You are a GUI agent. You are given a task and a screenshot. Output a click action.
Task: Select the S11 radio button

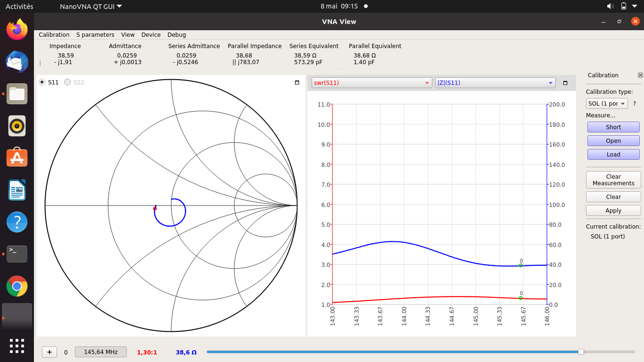[42, 82]
